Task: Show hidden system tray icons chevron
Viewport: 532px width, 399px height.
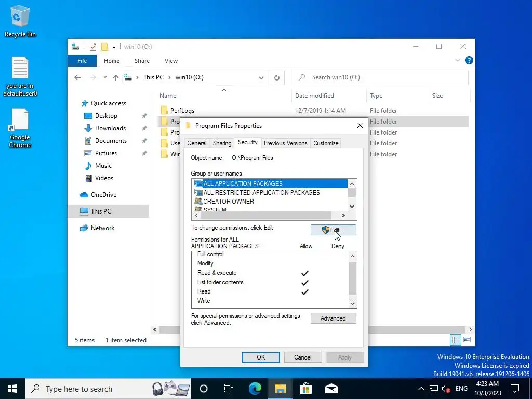Action: click(x=421, y=389)
